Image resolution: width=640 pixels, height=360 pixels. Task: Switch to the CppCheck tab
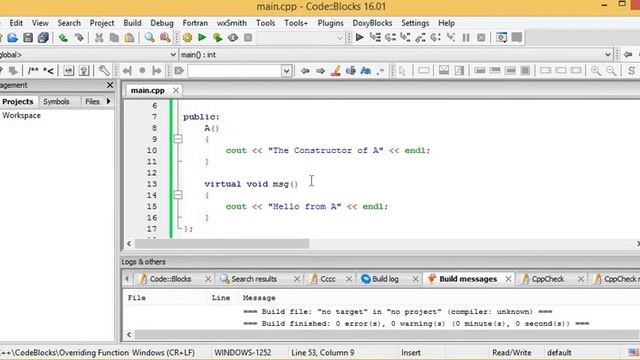pos(547,279)
